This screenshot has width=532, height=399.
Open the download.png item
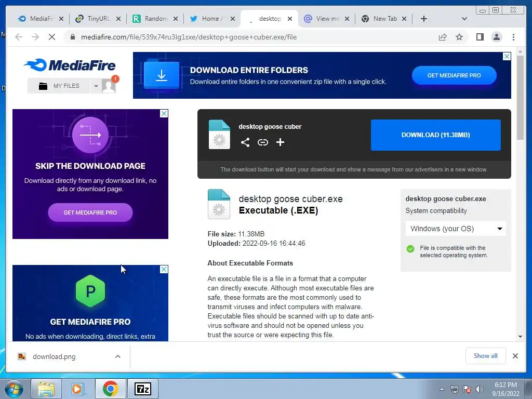click(54, 356)
